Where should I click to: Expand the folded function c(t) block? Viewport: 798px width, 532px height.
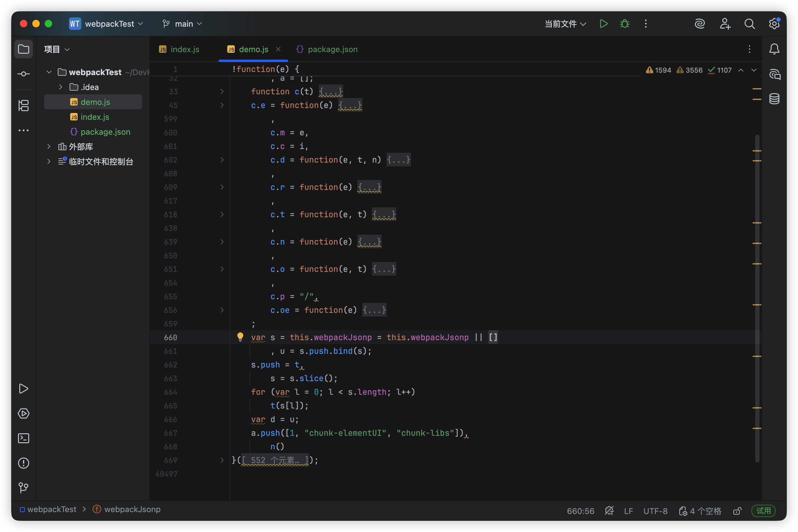[331, 92]
